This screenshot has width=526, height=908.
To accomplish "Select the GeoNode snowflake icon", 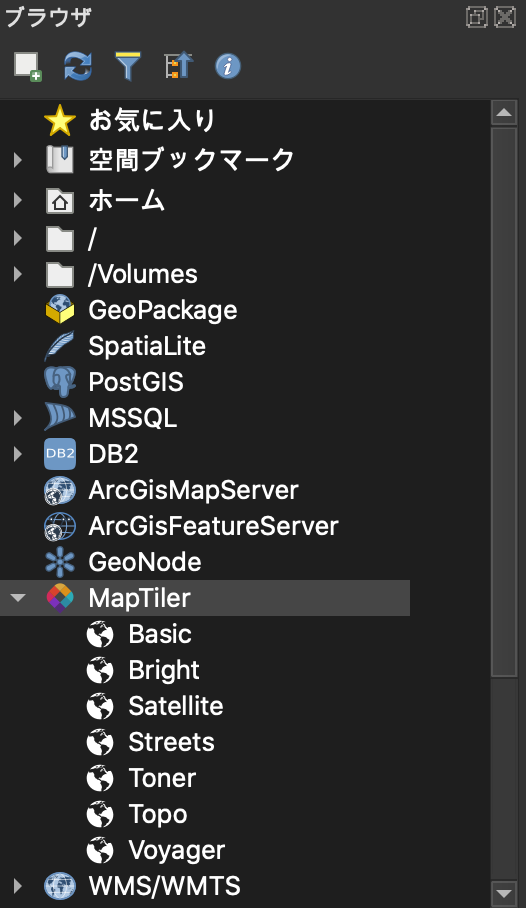I will click(60, 562).
